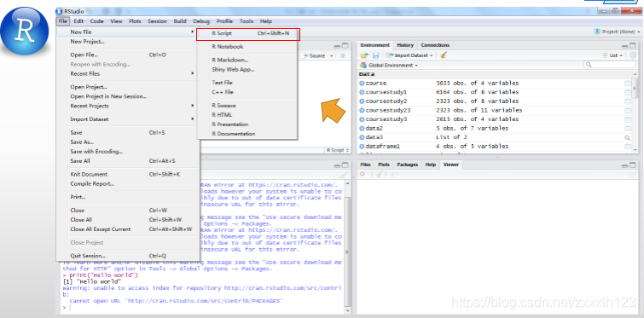
Task: Open the R Script file type selector
Action: 338,150
